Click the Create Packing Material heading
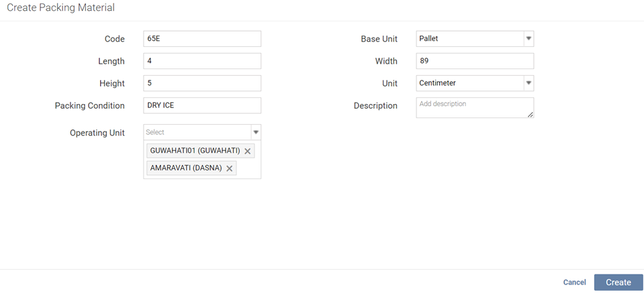The width and height of the screenshot is (644, 296). tap(60, 8)
